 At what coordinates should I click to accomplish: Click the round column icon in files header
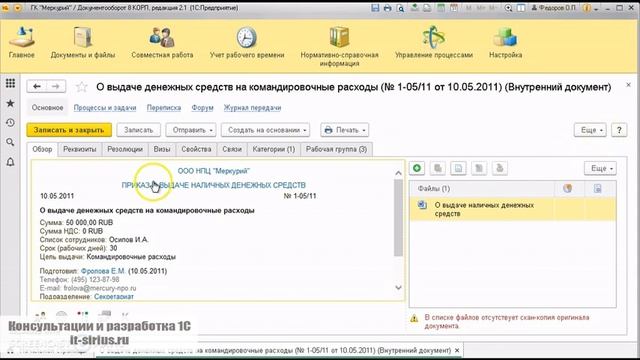567,188
